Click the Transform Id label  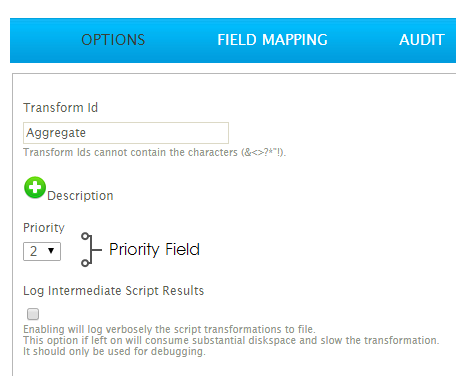coord(60,108)
